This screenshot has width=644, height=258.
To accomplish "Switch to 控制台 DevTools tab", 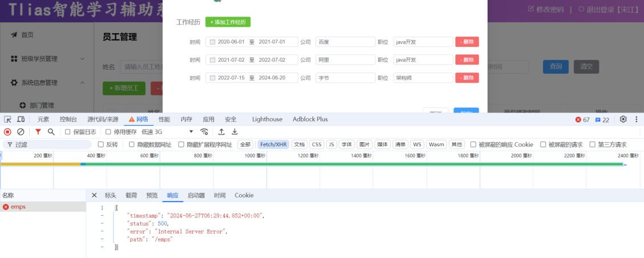I will tap(68, 119).
